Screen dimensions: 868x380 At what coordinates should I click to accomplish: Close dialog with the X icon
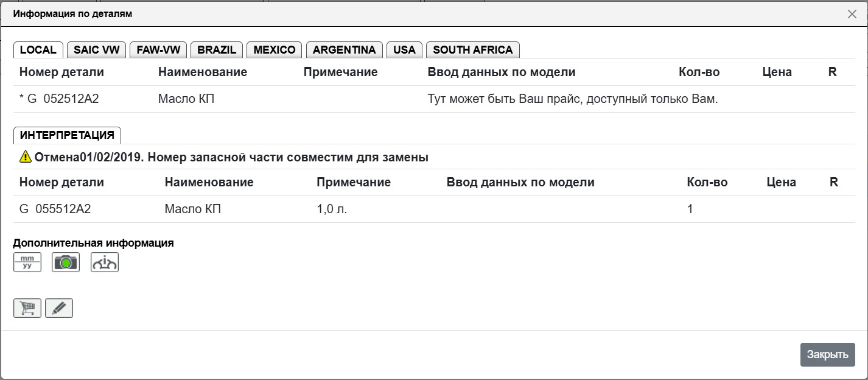852,14
